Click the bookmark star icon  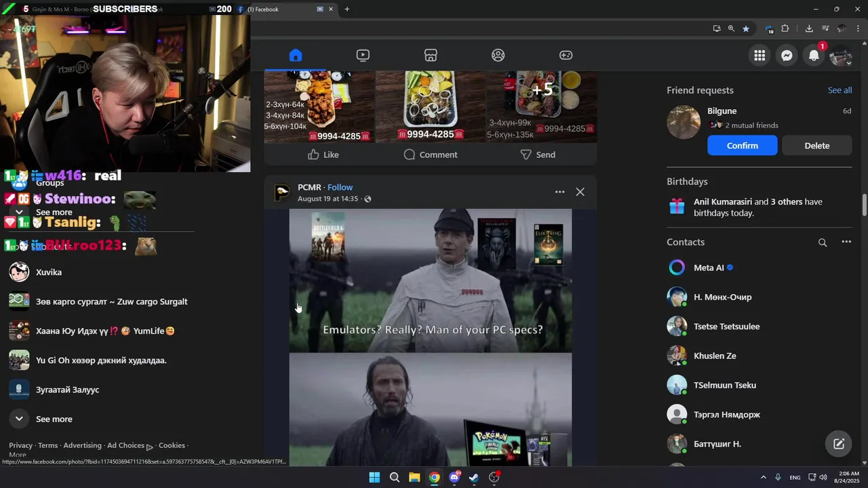(746, 28)
